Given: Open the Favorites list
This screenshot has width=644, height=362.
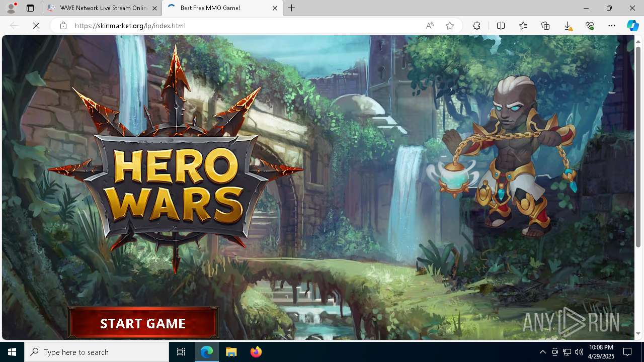Looking at the screenshot, I should pyautogui.click(x=523, y=26).
